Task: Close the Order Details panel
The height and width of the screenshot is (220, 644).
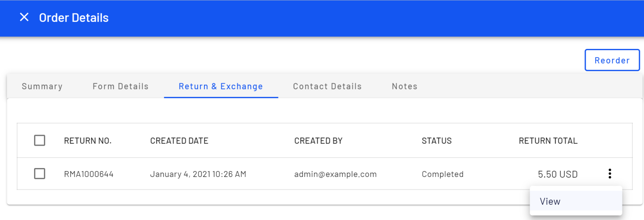Action: tap(24, 17)
